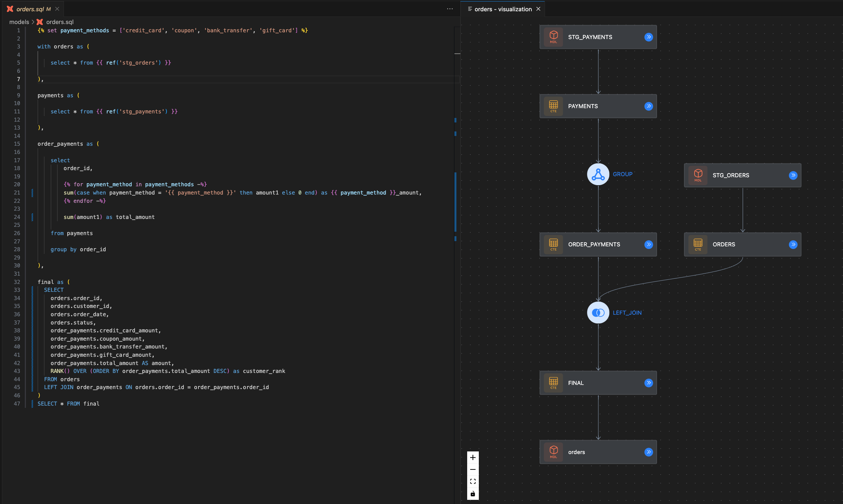
Task: Select the FINAL node label
Action: (x=576, y=383)
